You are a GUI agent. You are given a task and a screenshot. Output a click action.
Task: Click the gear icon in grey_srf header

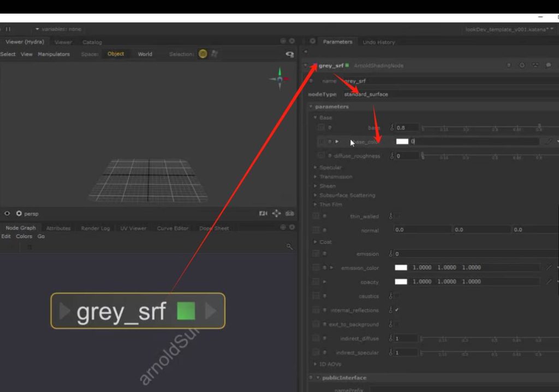[x=522, y=66]
